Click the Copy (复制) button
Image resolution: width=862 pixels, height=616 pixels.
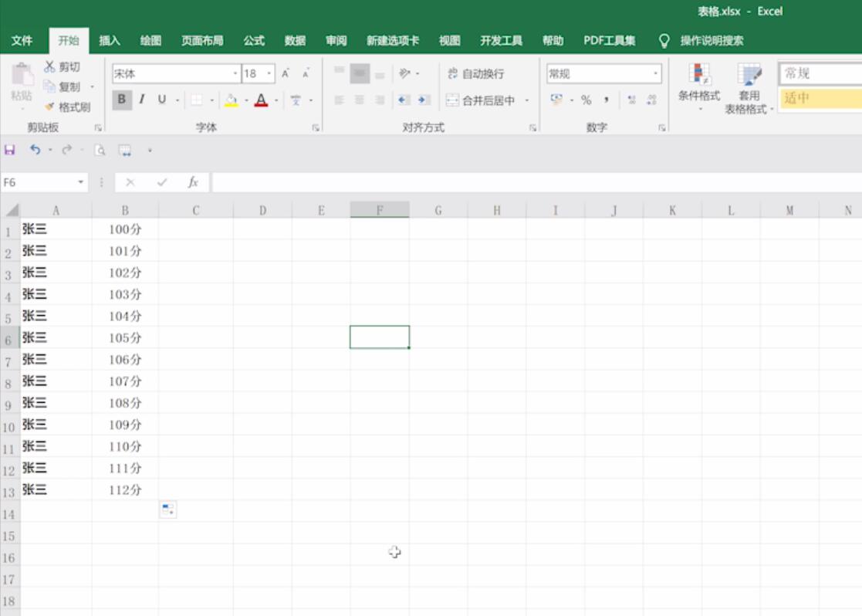click(62, 86)
